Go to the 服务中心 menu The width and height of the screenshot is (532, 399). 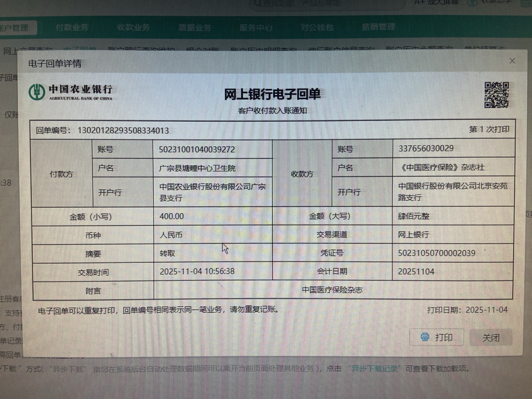click(256, 28)
